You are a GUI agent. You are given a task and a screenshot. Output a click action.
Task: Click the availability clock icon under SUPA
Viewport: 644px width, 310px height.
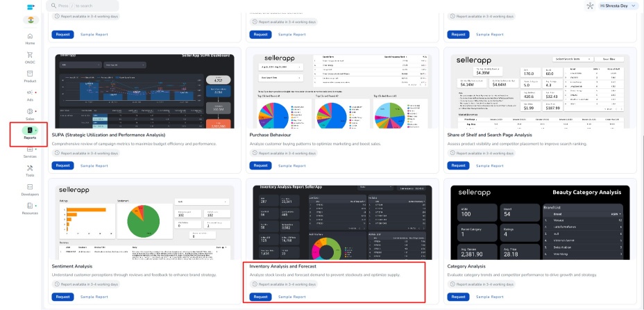point(57,153)
